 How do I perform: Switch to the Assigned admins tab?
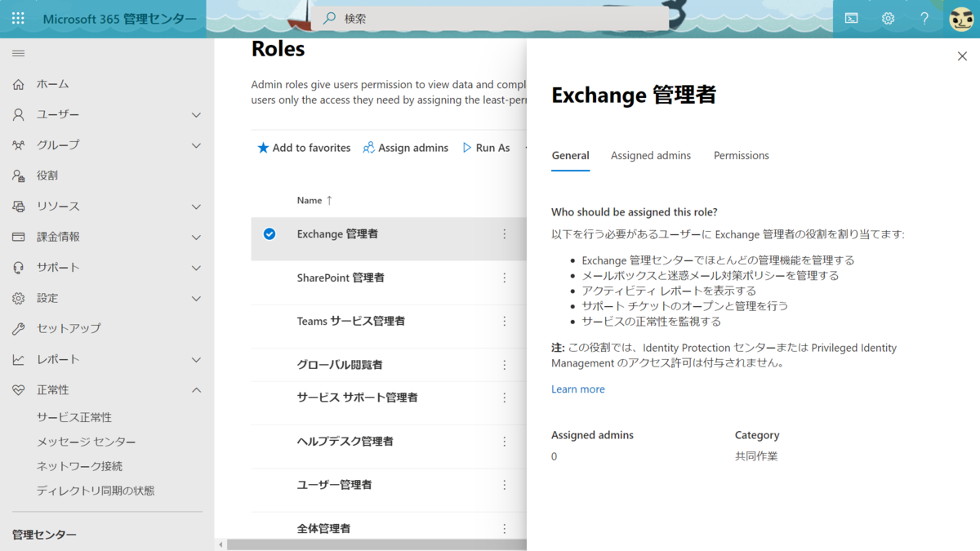pyautogui.click(x=651, y=156)
